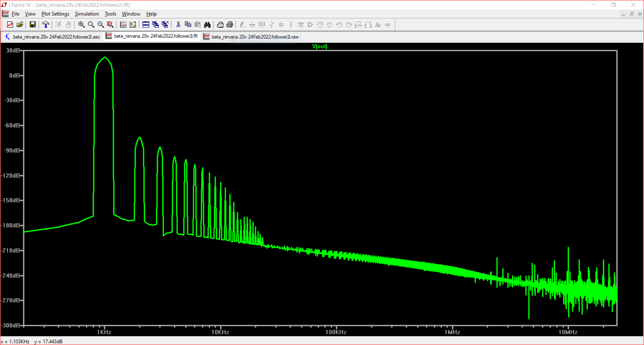The height and width of the screenshot is (345, 644).
Task: Click the 10KHz horizontal axis label
Action: (x=220, y=332)
